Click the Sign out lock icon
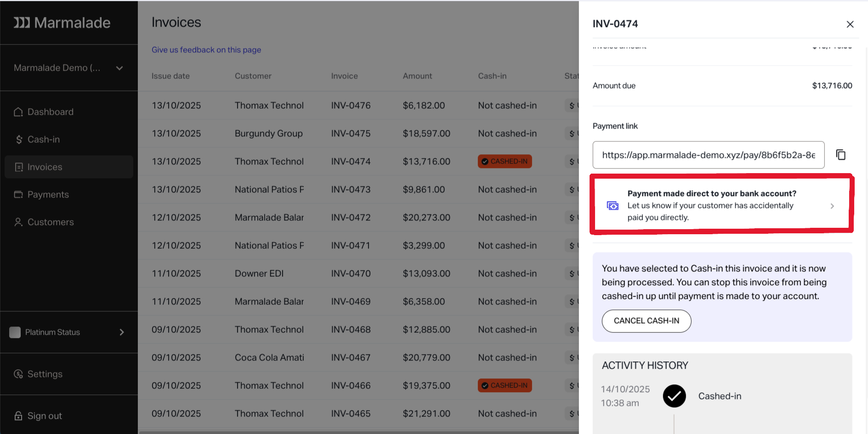868x434 pixels. [18, 416]
